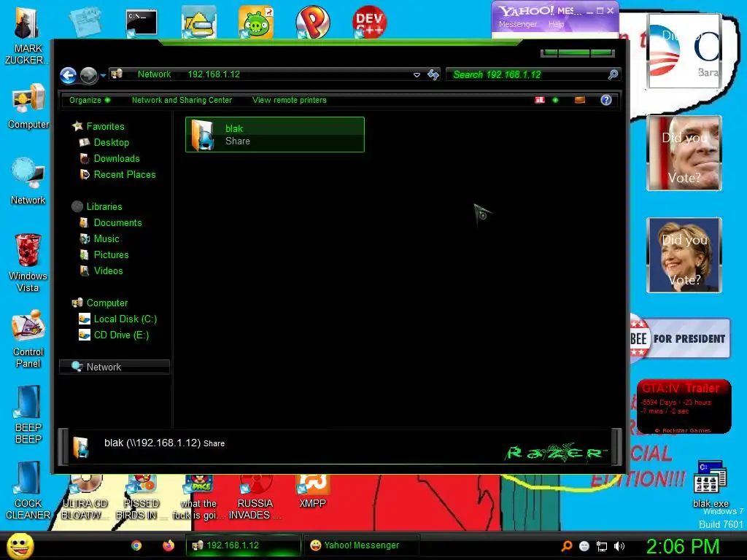Click the FOR PRESIDENT banner gadget
Image resolution: width=747 pixels, height=560 pixels.
(680, 338)
